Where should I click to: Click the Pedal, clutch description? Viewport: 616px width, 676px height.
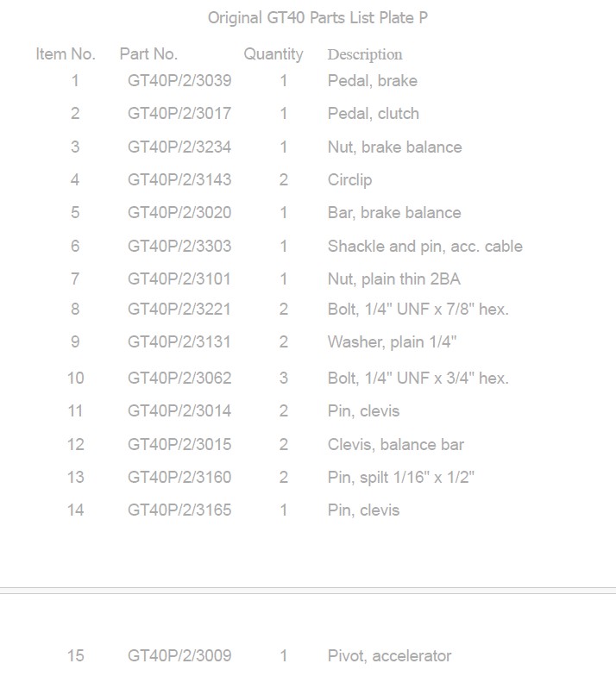tap(373, 114)
